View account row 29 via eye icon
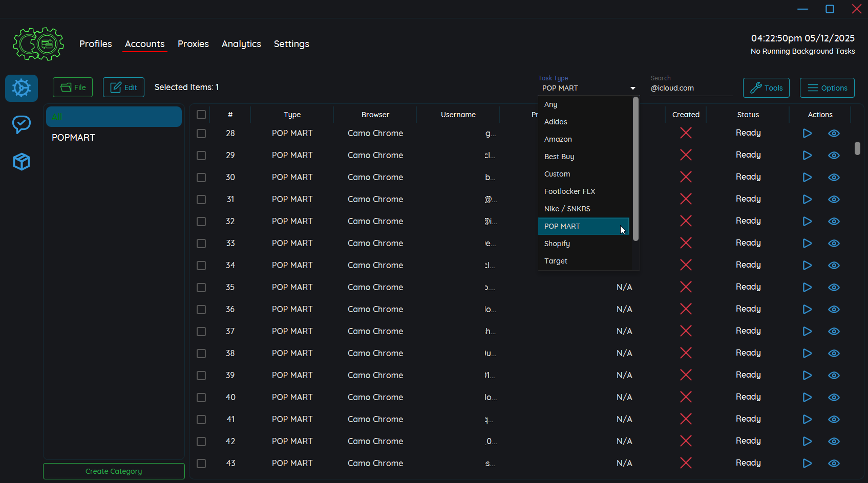 click(x=834, y=155)
